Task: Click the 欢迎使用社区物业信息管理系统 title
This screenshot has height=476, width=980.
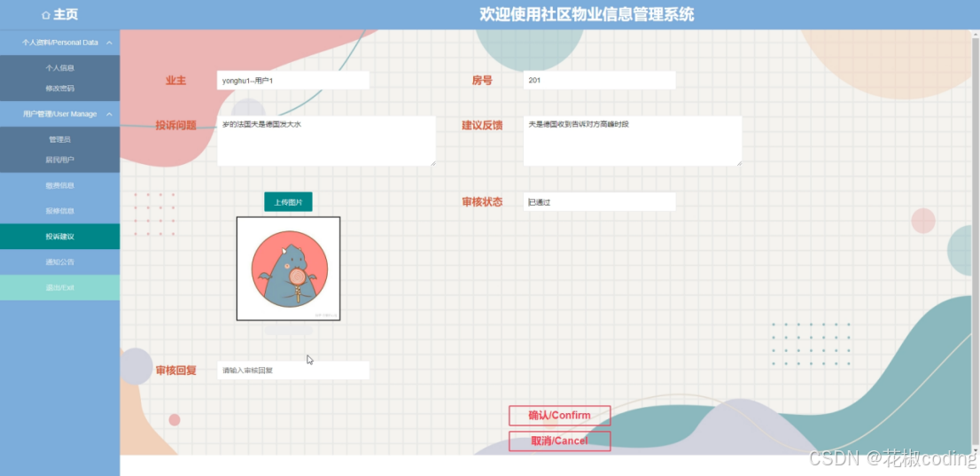Action: tap(587, 14)
